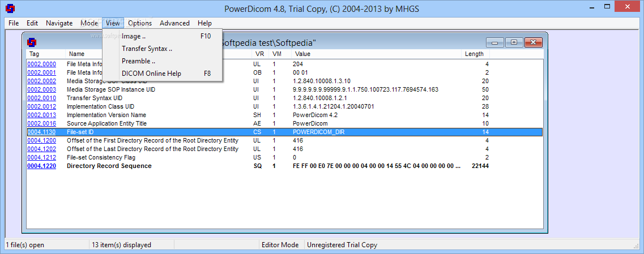Screen dimensions: 644x254
Task: Select the Implementation Class UID name
Action: click(100, 107)
